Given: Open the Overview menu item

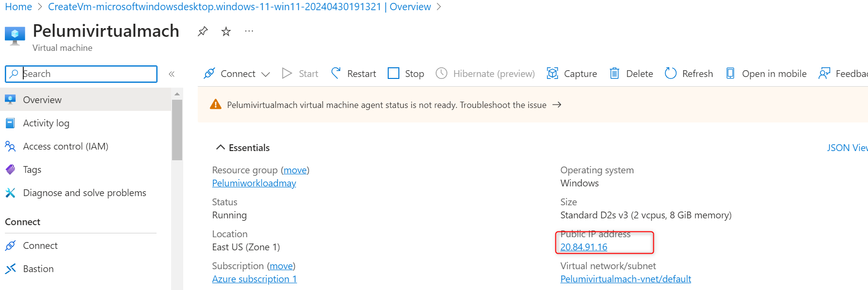Looking at the screenshot, I should pyautogui.click(x=86, y=100).
